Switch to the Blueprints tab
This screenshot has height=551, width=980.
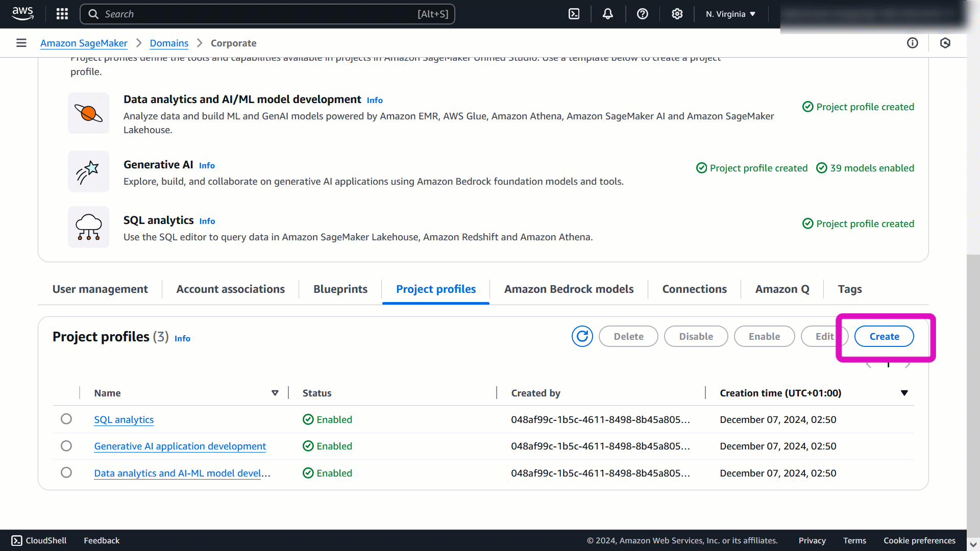(x=340, y=289)
